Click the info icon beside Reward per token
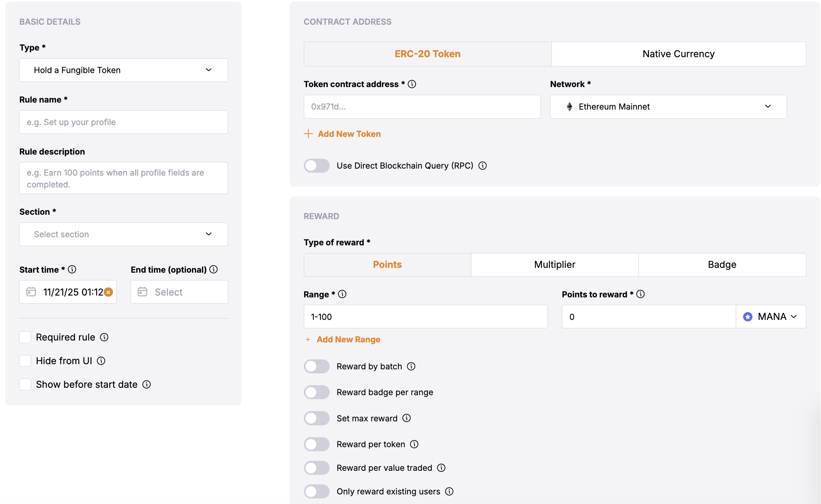821x504 pixels. pyautogui.click(x=414, y=444)
